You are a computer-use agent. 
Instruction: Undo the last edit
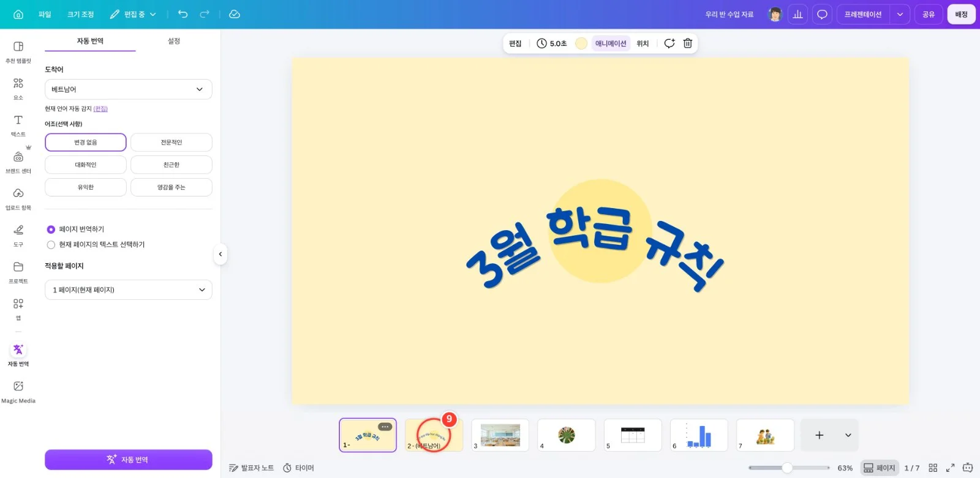coord(183,14)
